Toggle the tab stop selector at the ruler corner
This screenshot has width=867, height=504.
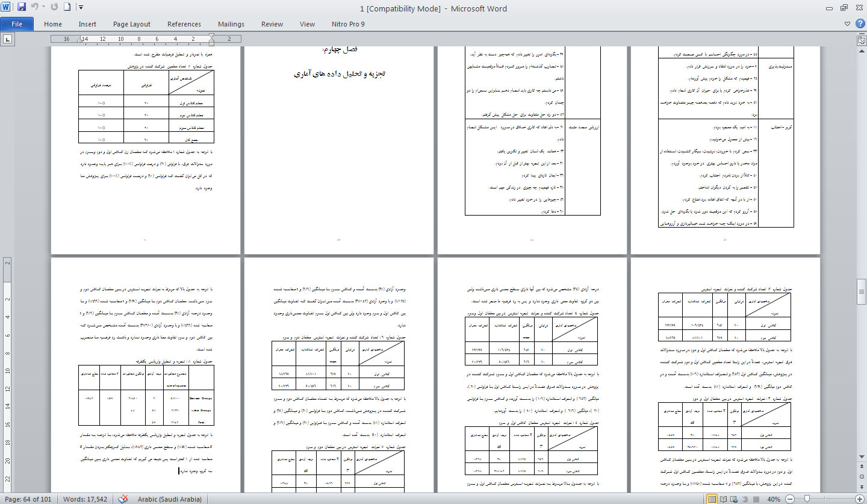8,40
